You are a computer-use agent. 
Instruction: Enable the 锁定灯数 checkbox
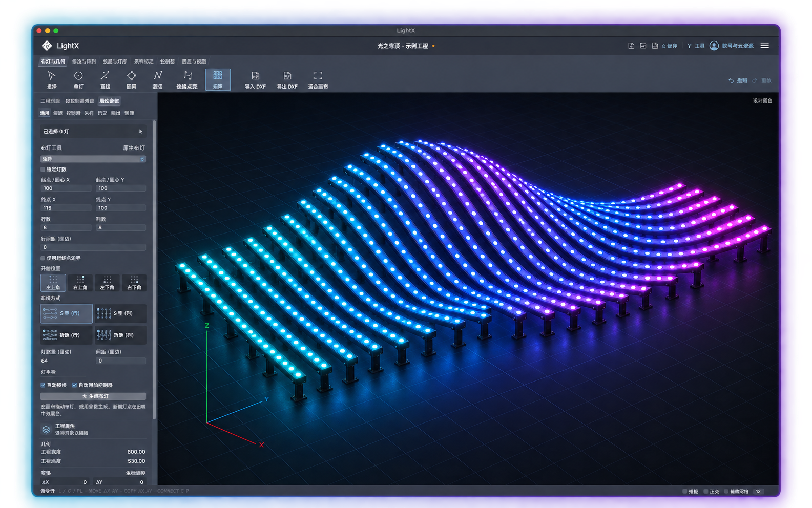[x=43, y=170]
